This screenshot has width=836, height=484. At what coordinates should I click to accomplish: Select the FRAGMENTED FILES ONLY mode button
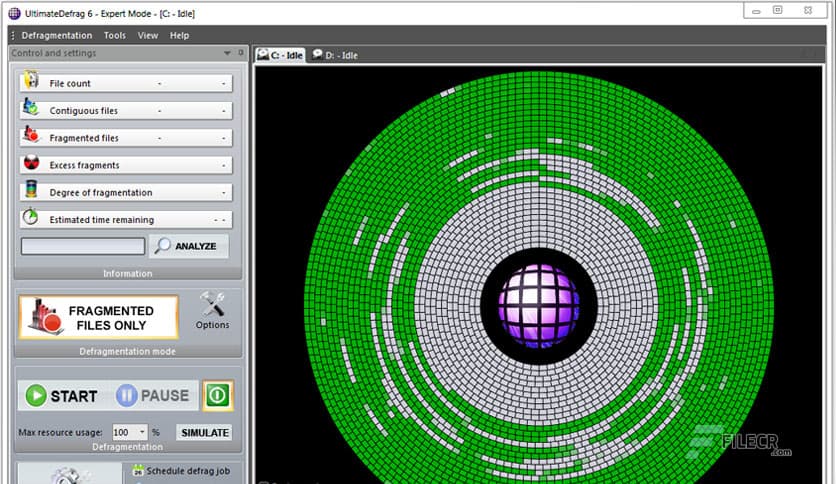[x=99, y=318]
